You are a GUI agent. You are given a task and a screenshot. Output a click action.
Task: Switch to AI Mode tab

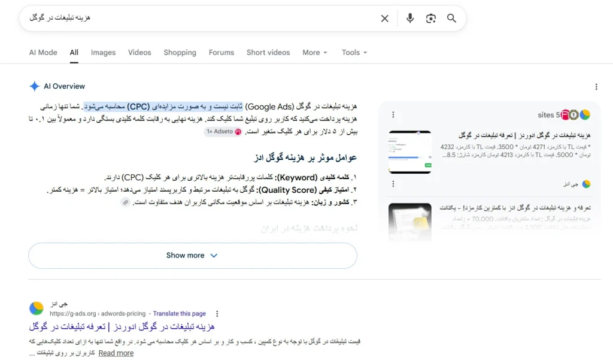(43, 53)
